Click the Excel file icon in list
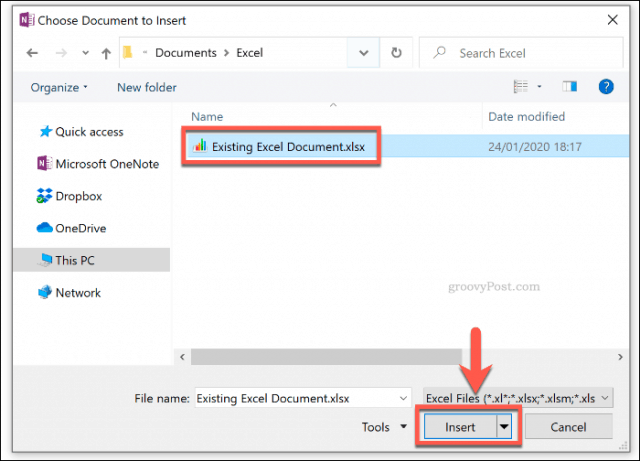 click(x=200, y=145)
